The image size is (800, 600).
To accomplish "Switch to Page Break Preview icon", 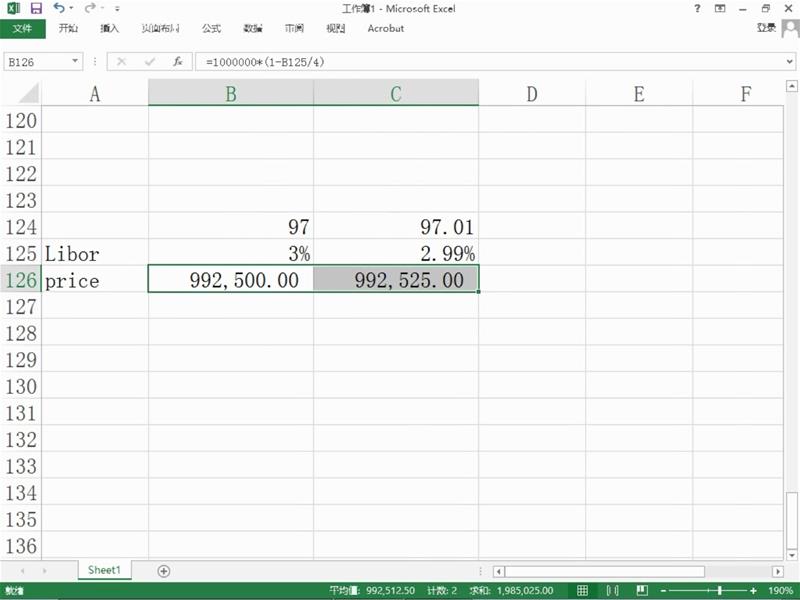I will pos(641,590).
